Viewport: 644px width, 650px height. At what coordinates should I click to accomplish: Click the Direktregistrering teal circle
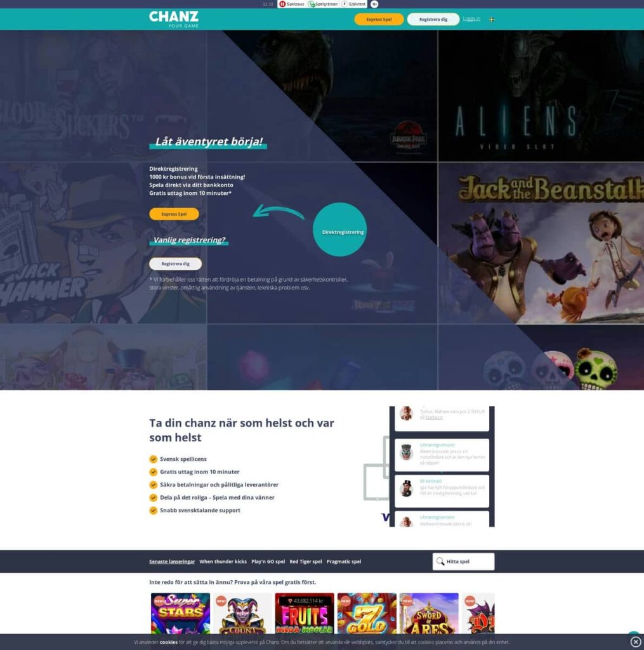pos(340,229)
